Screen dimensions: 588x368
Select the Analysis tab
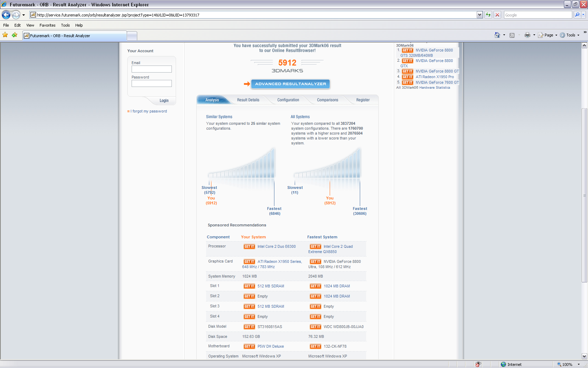click(212, 100)
